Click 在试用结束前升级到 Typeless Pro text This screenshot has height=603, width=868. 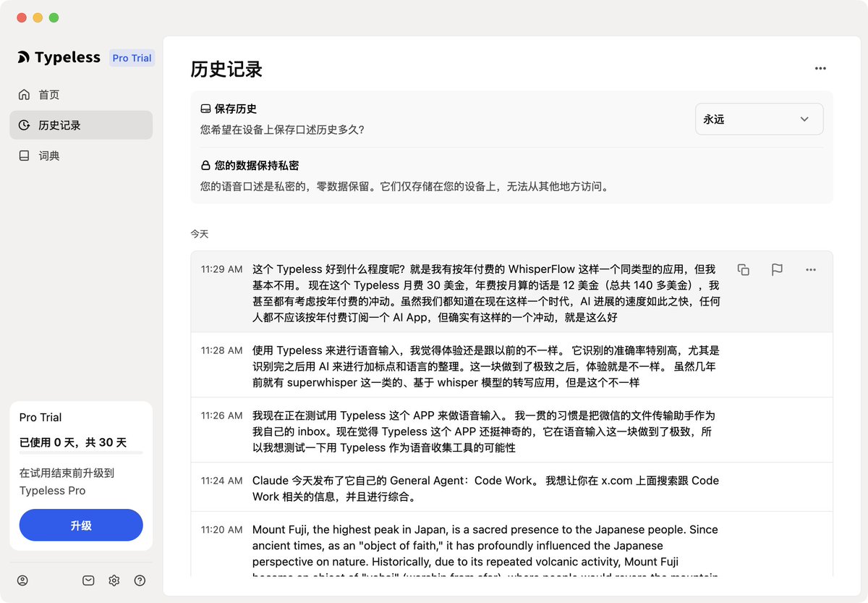click(x=67, y=481)
